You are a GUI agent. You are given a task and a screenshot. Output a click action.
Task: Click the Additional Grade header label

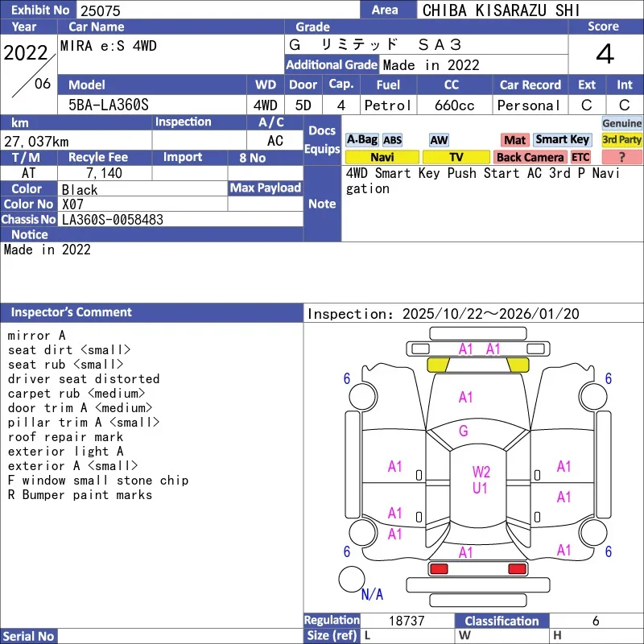pos(332,64)
